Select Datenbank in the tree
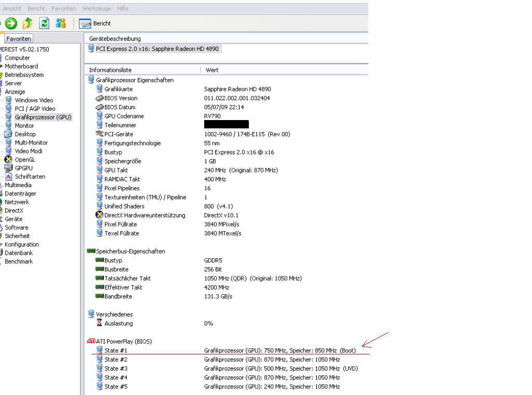The width and height of the screenshot is (532, 395). pyautogui.click(x=19, y=253)
